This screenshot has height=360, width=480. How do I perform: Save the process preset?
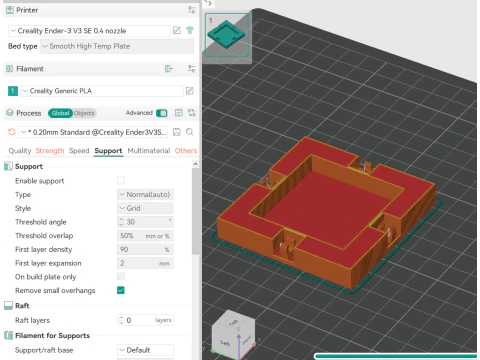177,132
